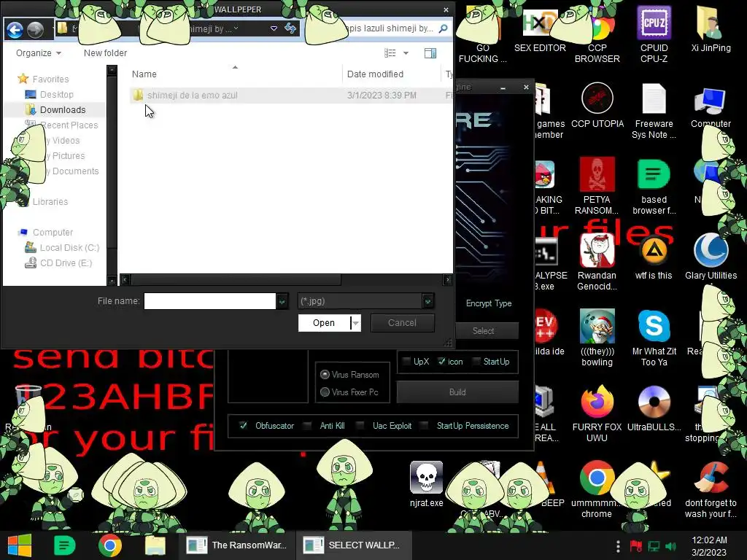Toggle the UpX checkbox
The width and height of the screenshot is (747, 560).
(x=406, y=362)
